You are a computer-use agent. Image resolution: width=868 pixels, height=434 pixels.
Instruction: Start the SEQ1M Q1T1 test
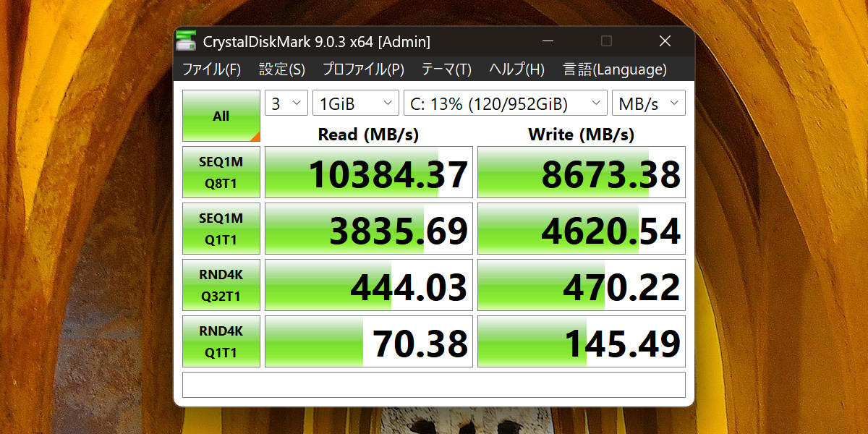click(221, 229)
